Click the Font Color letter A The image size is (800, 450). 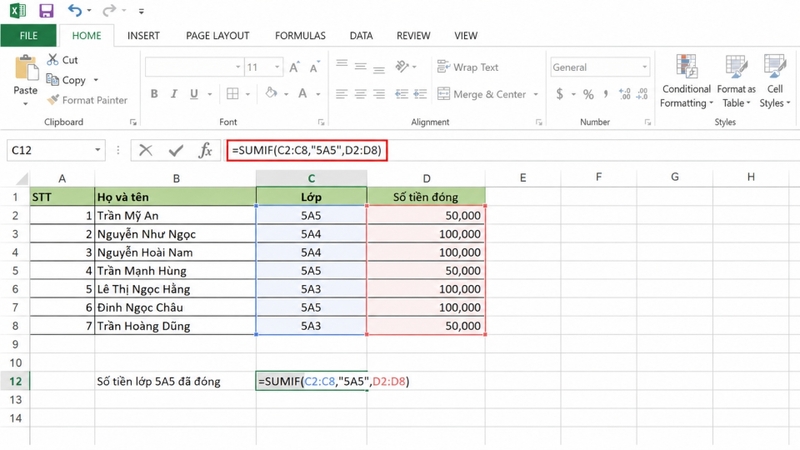(303, 93)
